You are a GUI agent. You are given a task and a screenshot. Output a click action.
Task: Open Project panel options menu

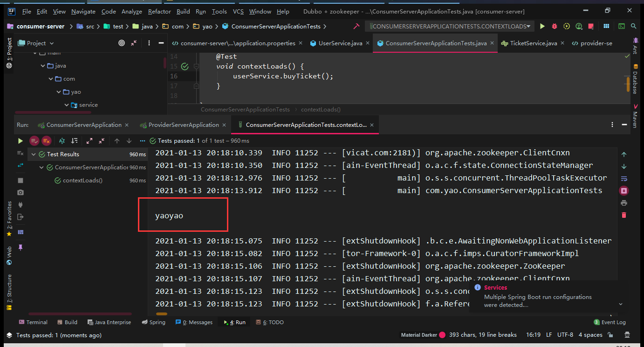click(x=149, y=43)
